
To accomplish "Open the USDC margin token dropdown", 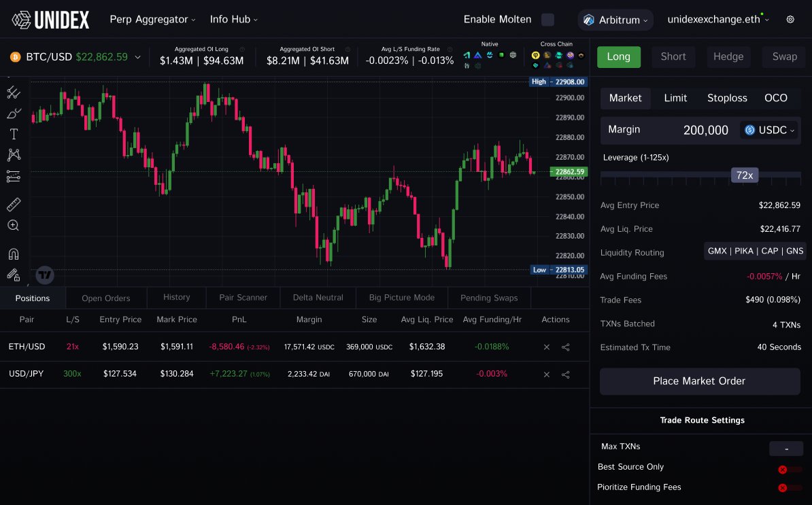I will (x=769, y=130).
